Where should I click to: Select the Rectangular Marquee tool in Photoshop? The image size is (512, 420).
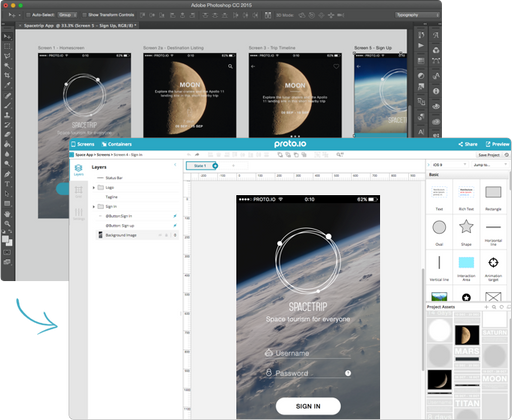pos(7,46)
